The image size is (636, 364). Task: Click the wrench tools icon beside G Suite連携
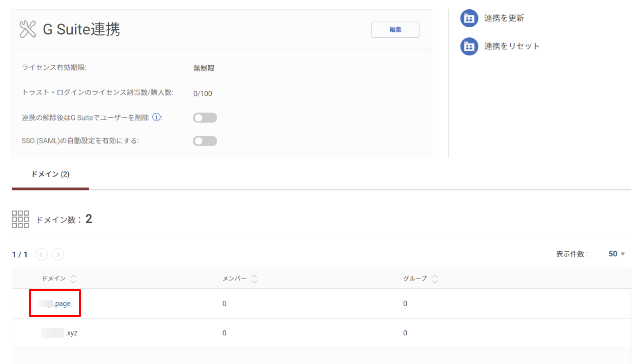[28, 30]
